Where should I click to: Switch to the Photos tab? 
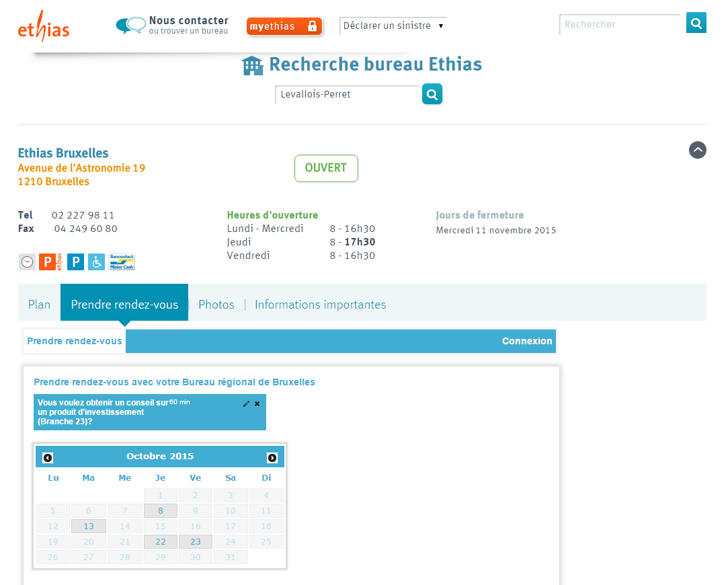pos(216,305)
